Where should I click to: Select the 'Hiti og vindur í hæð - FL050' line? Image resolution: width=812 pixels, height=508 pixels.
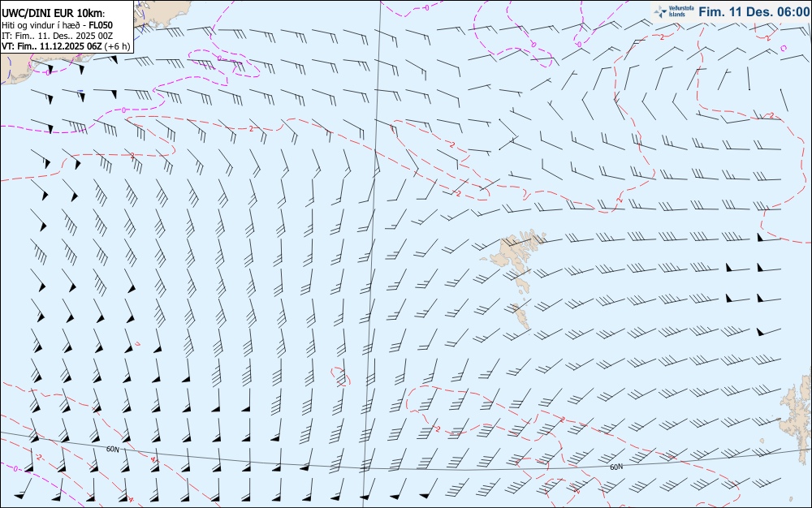tap(57, 25)
